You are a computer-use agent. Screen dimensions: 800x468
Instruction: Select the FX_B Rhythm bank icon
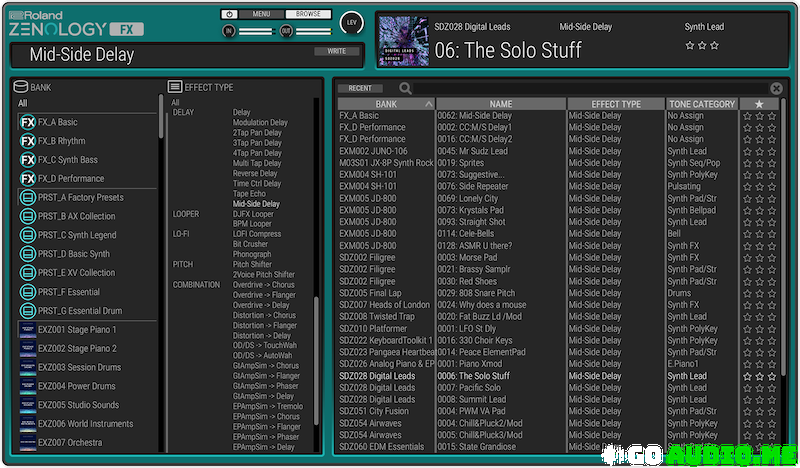click(x=28, y=141)
